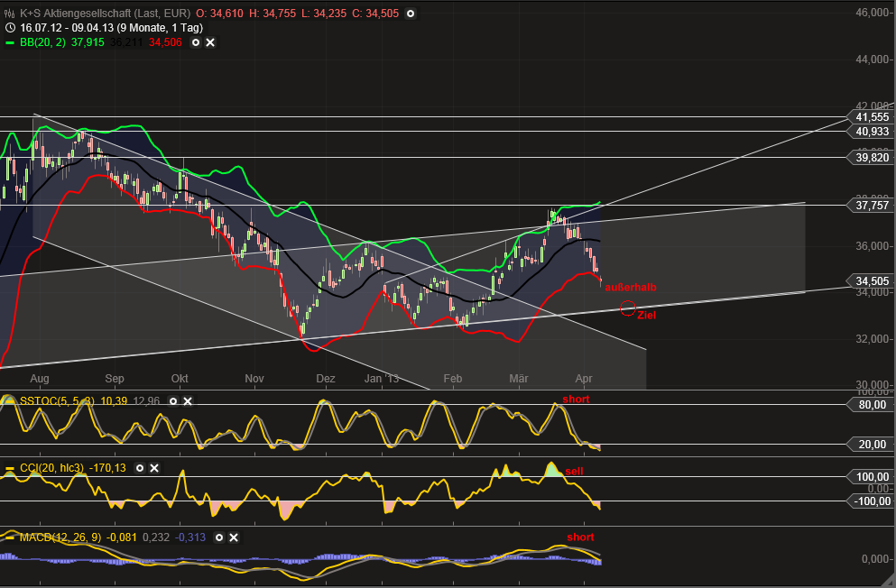The image size is (896, 588).
Task: Open MACD(12, 26, 9) settings icon
Action: (219, 537)
